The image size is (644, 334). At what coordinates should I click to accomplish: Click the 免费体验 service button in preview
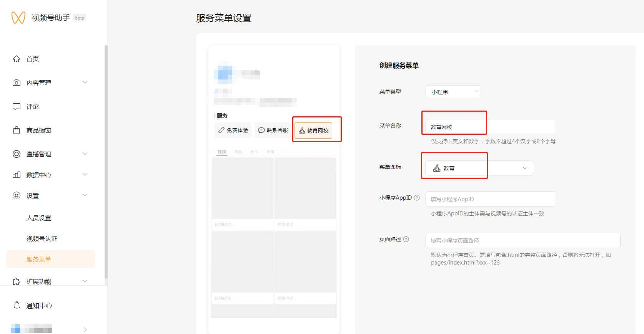point(233,130)
